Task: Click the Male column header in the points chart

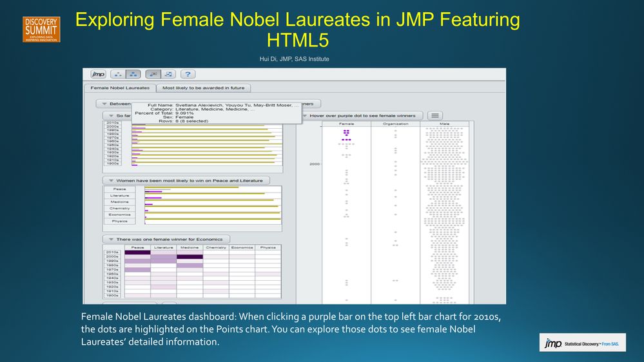Action: point(444,124)
